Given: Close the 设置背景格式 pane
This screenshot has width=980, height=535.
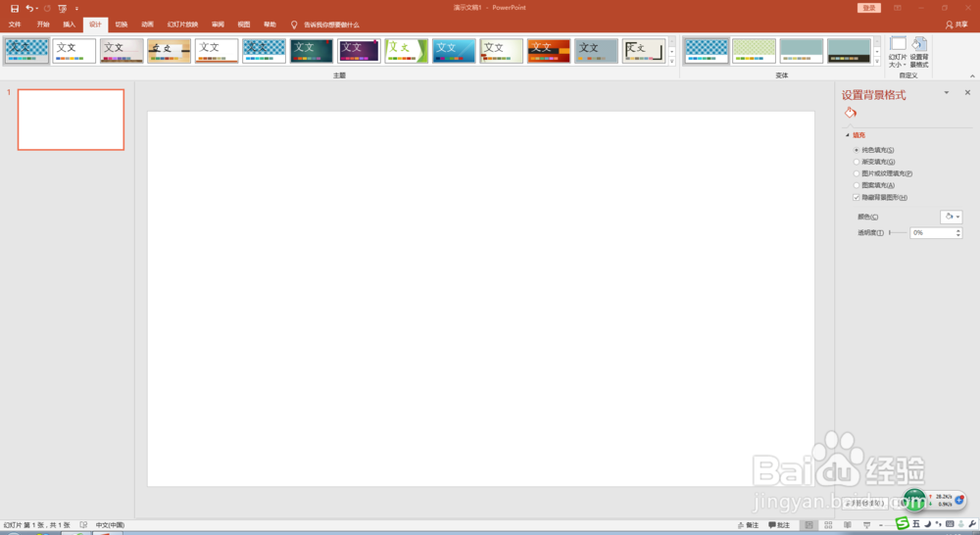Looking at the screenshot, I should [967, 92].
